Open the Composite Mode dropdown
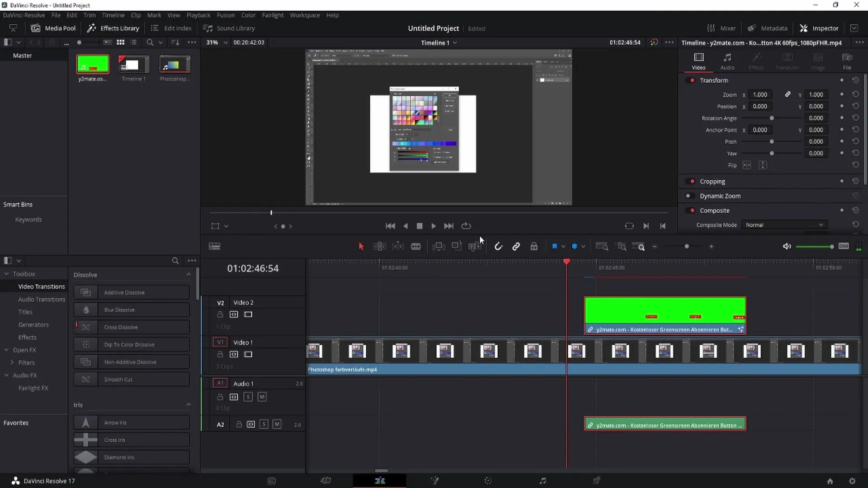 (784, 225)
